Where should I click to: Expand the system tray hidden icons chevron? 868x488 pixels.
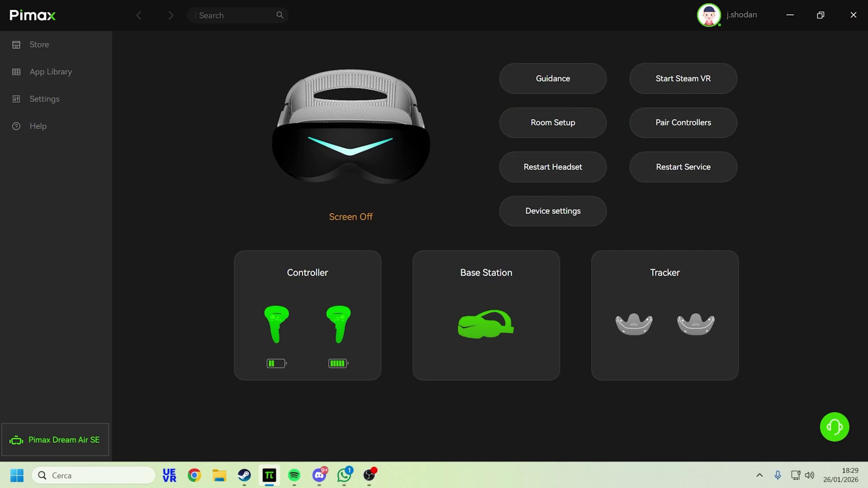coord(759,475)
